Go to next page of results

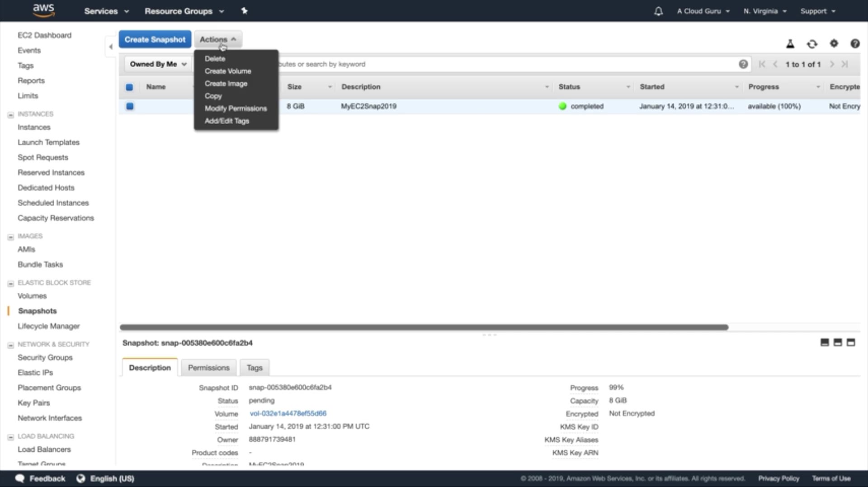click(x=832, y=64)
